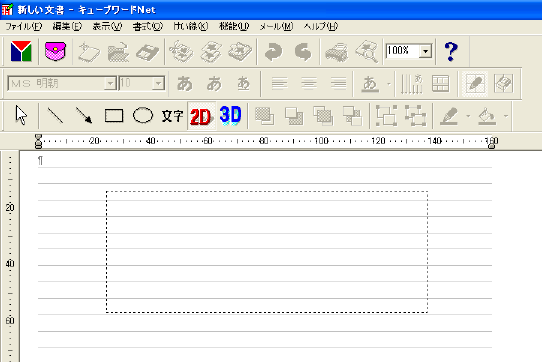Image resolution: width=542 pixels, height=362 pixels.
Task: Click the pink purse icon
Action: click(55, 51)
